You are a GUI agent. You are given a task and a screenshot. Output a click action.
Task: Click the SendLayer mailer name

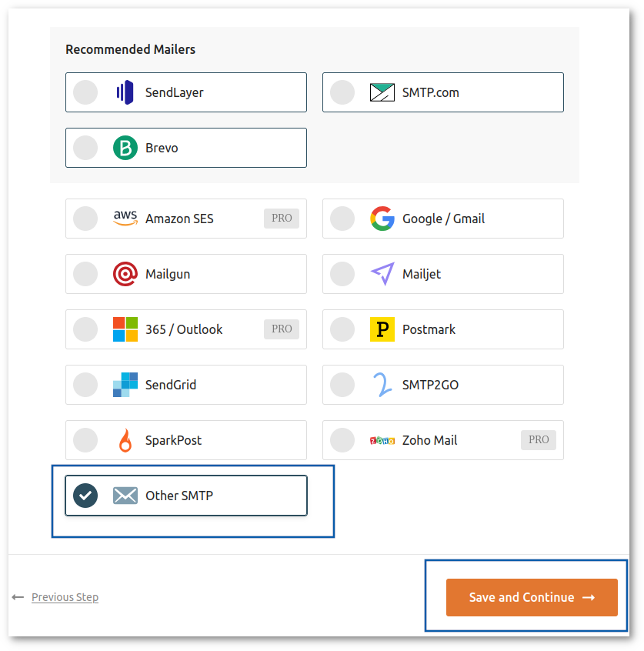tap(175, 92)
